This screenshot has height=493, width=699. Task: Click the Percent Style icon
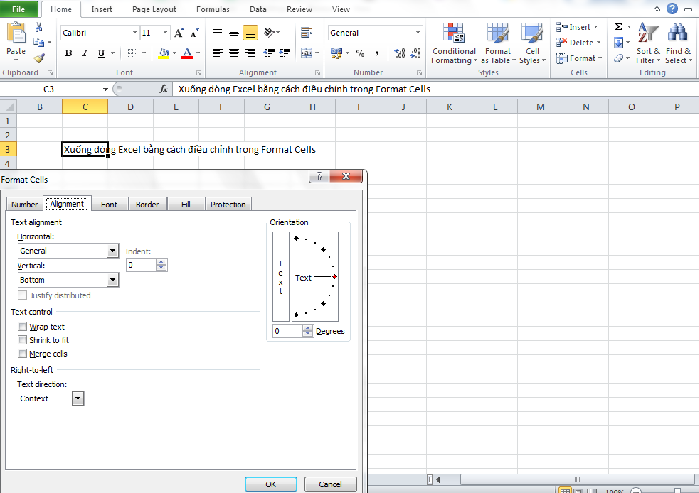click(x=360, y=53)
